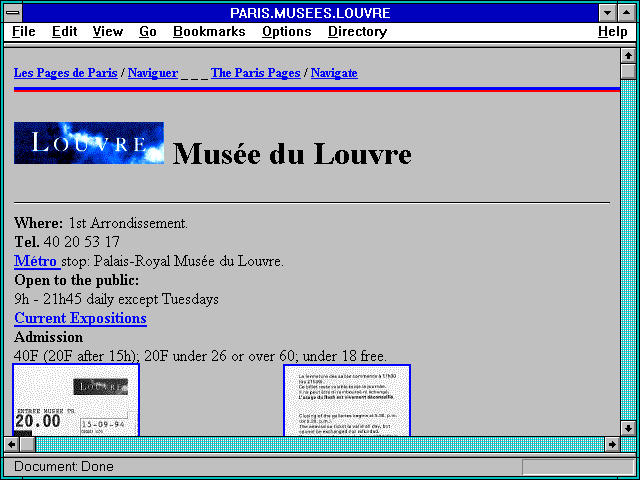Click the horizontal scrollbar track right of the thumb
This screenshot has height=480, width=640.
[320, 444]
